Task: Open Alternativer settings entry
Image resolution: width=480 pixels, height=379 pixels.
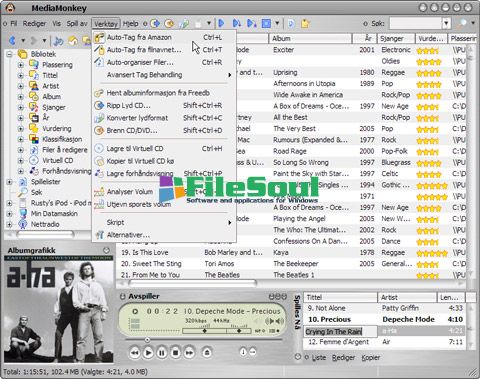Action: click(x=164, y=235)
